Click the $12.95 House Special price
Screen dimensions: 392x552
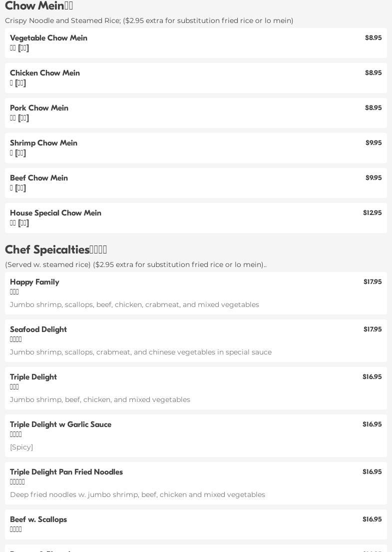[x=372, y=213]
